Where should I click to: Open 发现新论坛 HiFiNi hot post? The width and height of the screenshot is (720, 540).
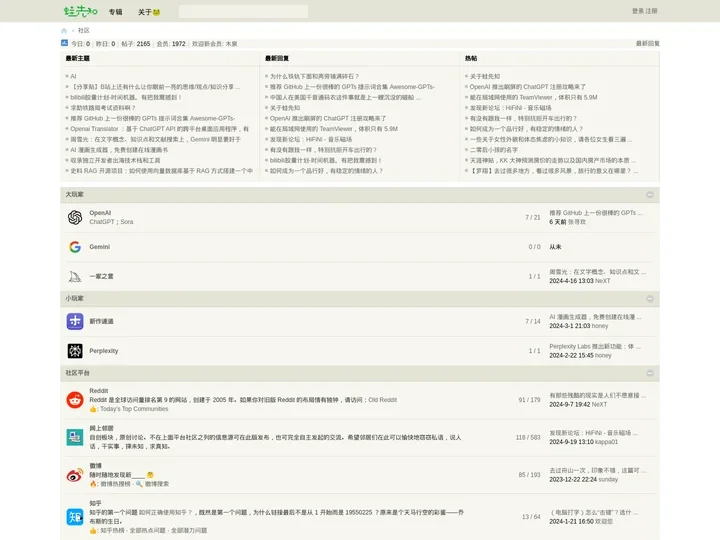tap(510, 108)
